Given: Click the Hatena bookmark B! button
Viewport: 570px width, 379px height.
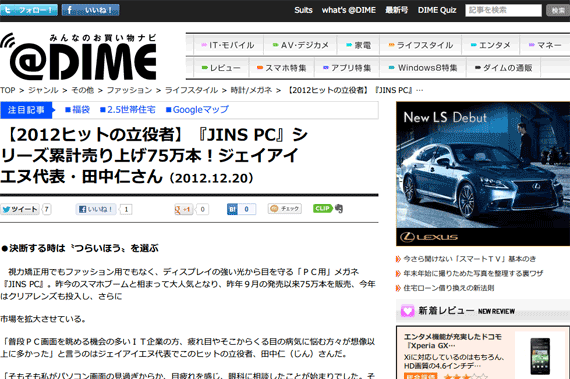Looking at the screenshot, I should [x=232, y=209].
